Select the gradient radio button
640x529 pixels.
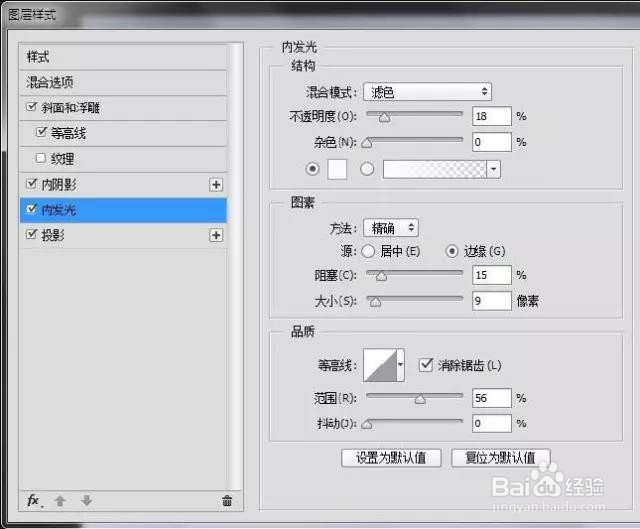(367, 169)
